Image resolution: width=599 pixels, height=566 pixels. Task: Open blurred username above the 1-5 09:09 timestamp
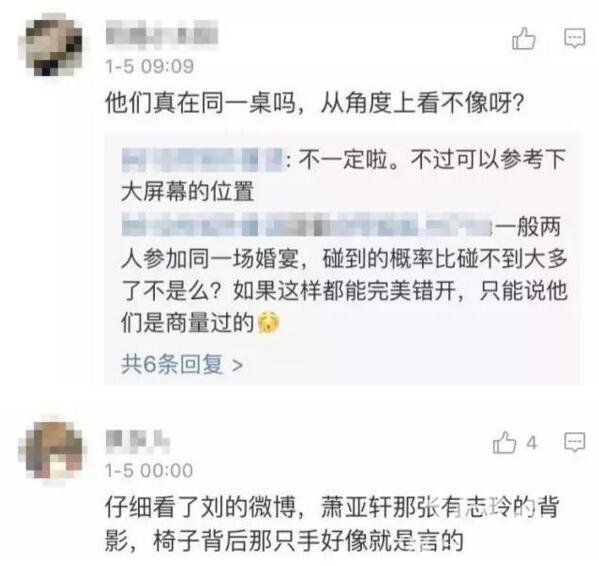[162, 33]
